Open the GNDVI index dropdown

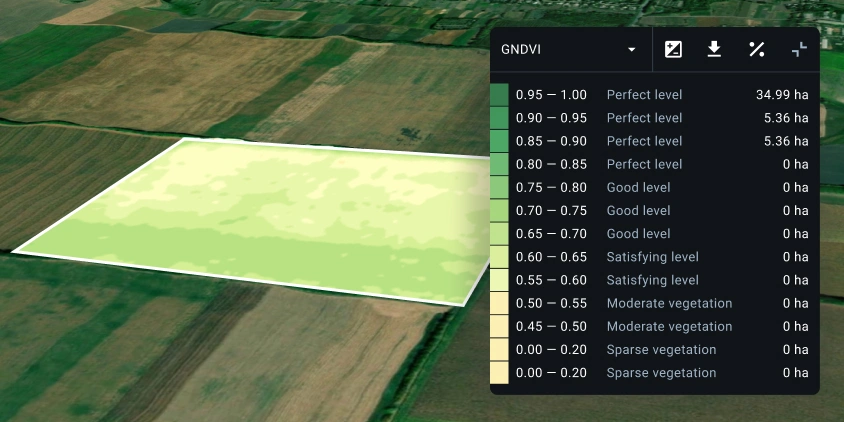(570, 50)
